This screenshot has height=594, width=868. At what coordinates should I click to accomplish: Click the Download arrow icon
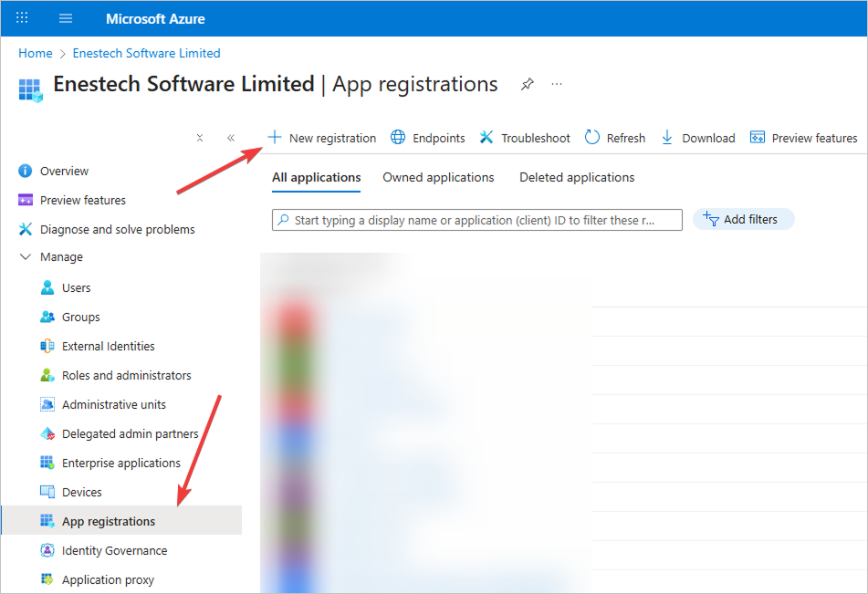667,137
